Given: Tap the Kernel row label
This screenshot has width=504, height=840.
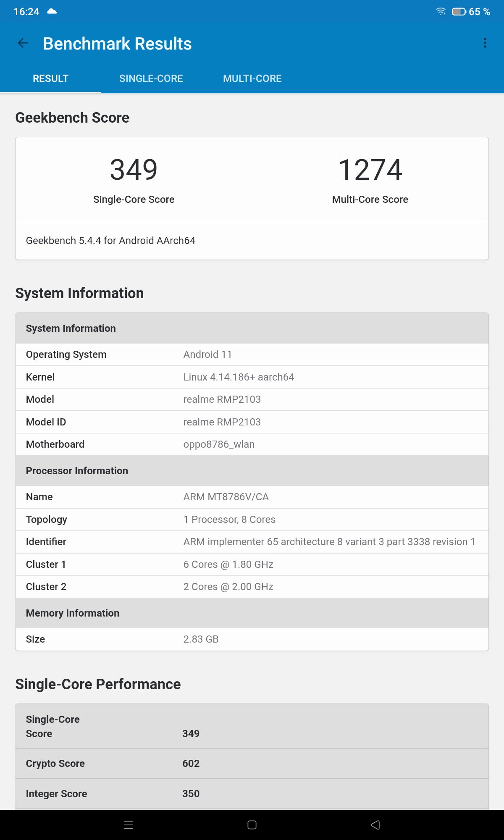Looking at the screenshot, I should pyautogui.click(x=40, y=377).
